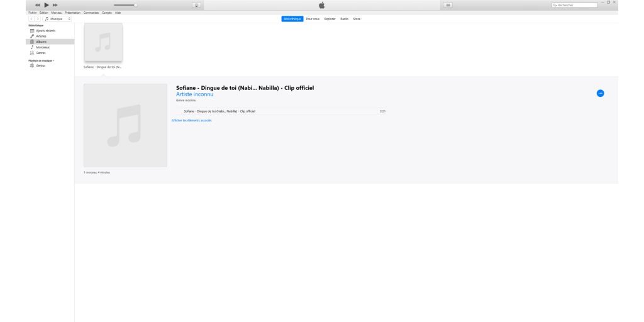Open the Up Next list icon
This screenshot has width=644, height=322.
pos(448,5)
